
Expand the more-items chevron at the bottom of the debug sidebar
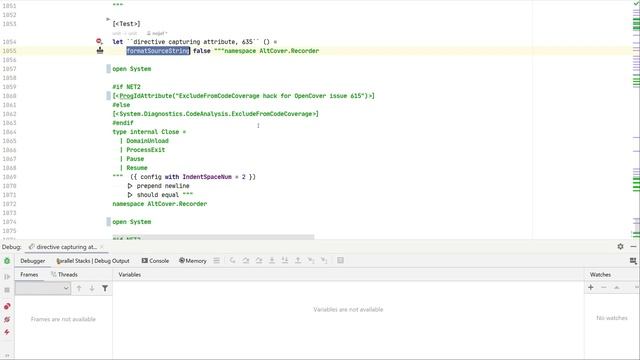coord(7,356)
